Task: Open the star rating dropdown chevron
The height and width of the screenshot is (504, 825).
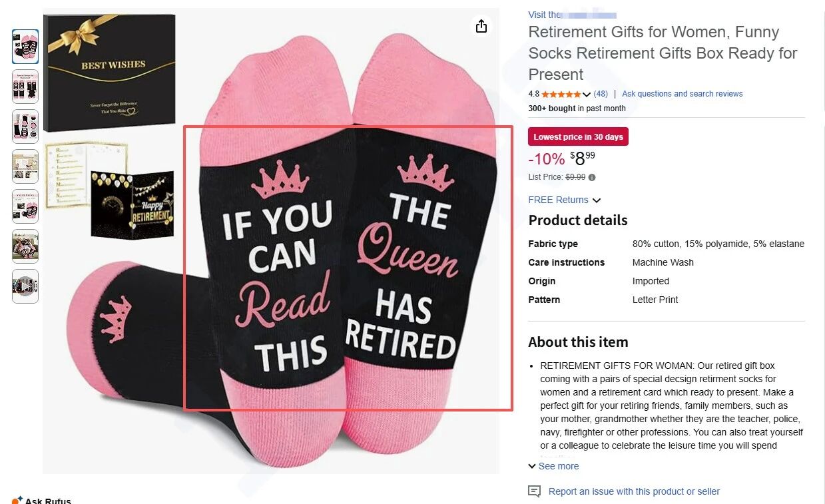Action: [587, 94]
